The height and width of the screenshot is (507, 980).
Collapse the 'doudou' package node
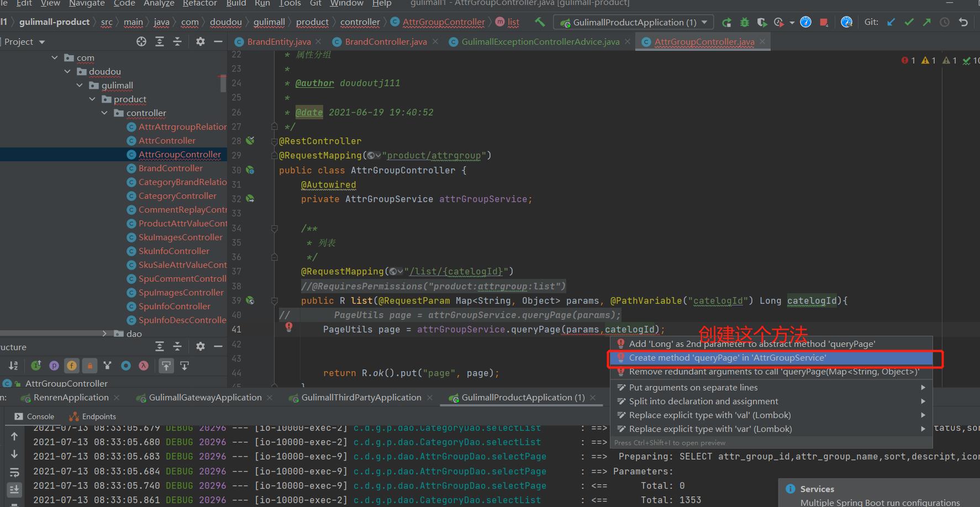67,71
